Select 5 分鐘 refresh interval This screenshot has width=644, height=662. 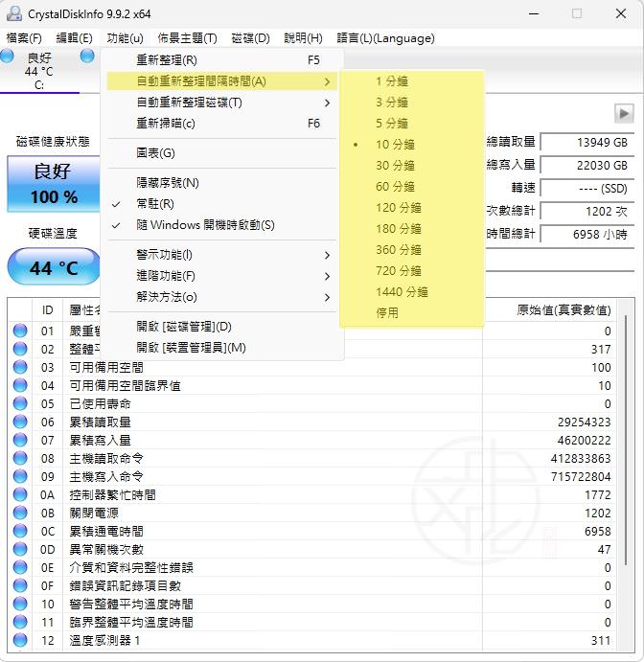pyautogui.click(x=412, y=124)
